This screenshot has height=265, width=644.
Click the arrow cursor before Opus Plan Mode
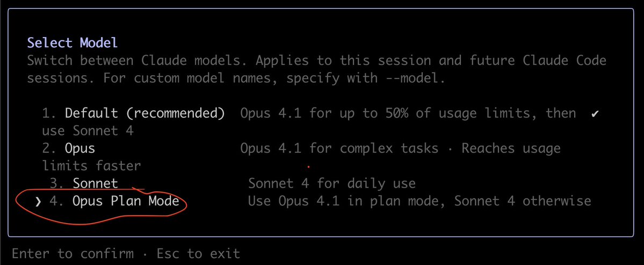pyautogui.click(x=37, y=202)
